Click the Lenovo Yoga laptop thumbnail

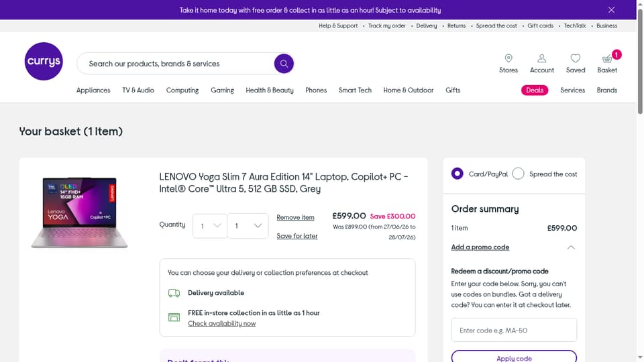coord(79,213)
